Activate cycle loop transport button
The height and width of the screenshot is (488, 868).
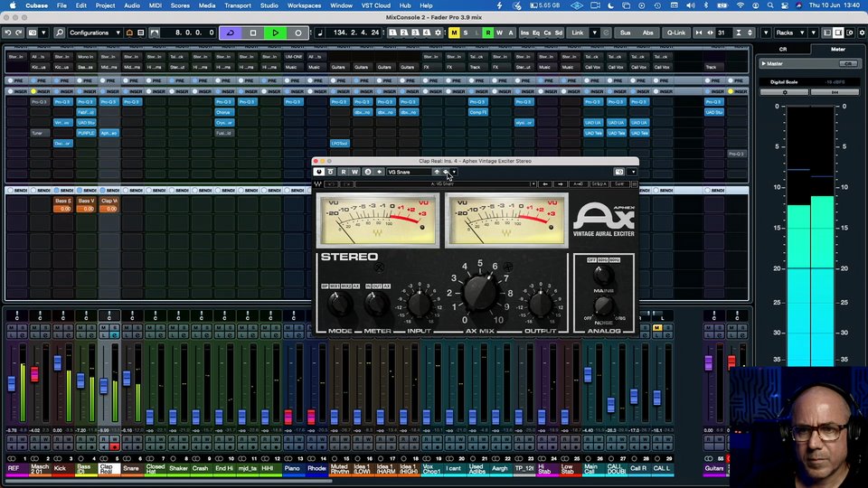tap(231, 33)
